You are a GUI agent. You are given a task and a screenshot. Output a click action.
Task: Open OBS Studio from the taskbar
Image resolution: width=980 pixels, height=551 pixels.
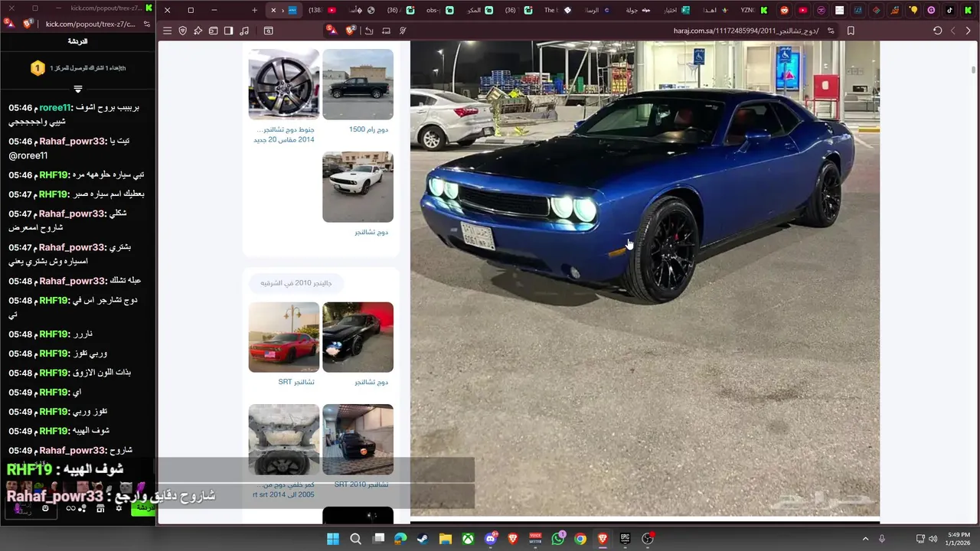648,539
